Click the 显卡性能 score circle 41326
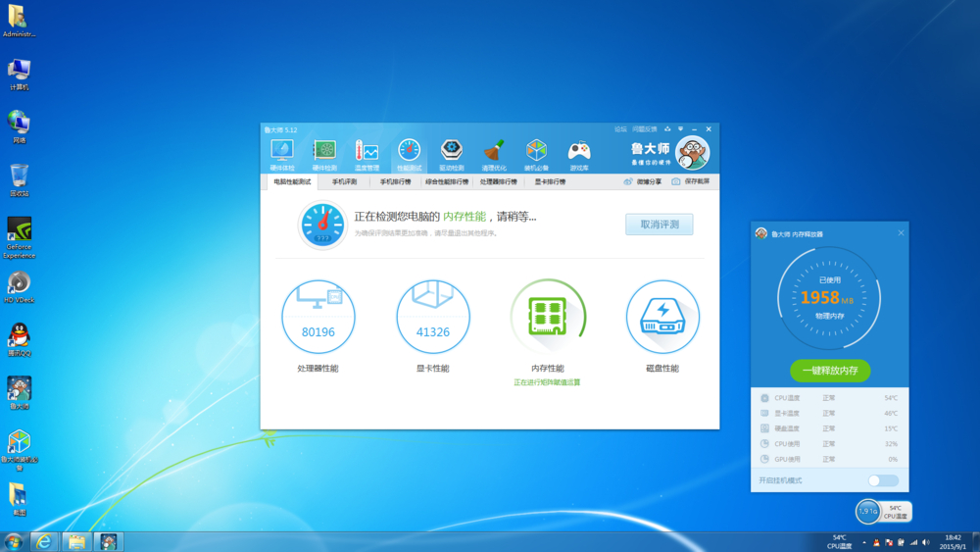 click(x=433, y=317)
